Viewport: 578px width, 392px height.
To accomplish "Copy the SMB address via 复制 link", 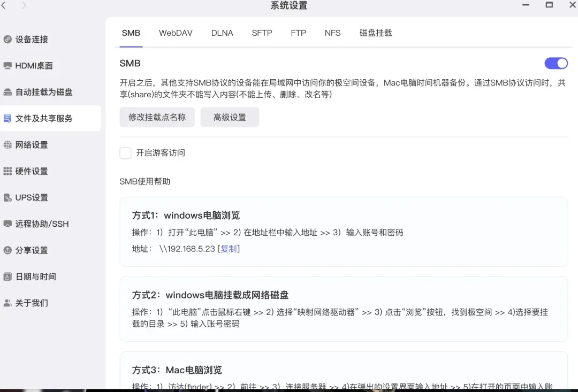I will point(229,249).
